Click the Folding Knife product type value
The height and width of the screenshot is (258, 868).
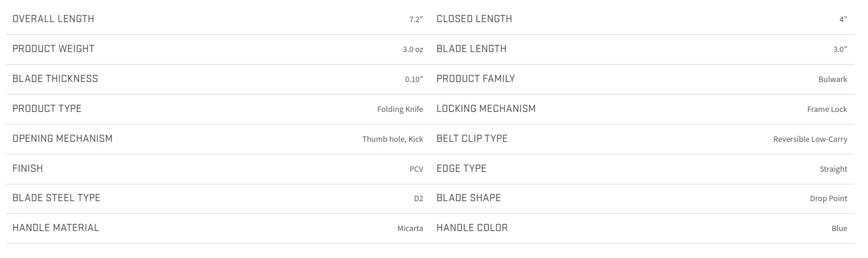pos(400,110)
